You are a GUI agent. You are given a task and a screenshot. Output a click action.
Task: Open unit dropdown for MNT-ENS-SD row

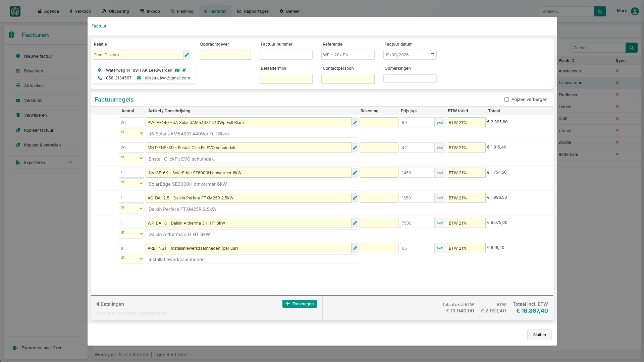tap(131, 158)
